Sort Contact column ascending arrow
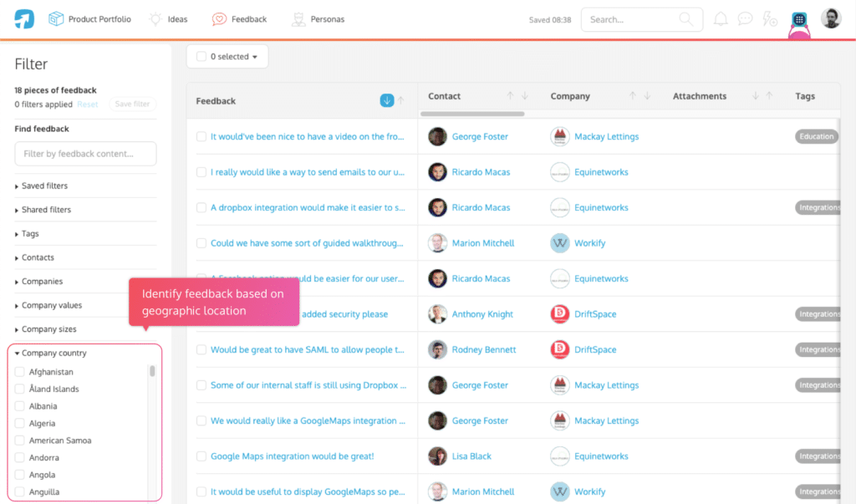This screenshot has width=856, height=504. tap(510, 95)
